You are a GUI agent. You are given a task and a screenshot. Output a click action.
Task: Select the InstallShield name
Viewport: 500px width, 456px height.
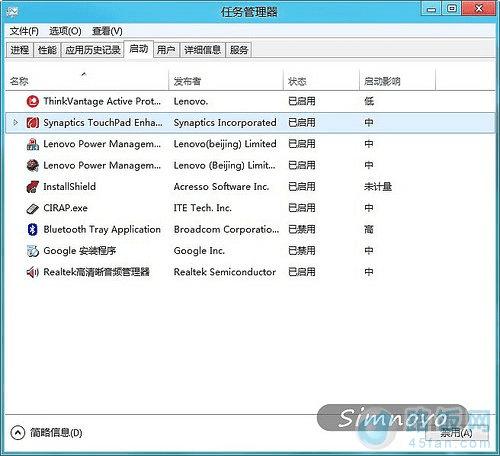[69, 187]
